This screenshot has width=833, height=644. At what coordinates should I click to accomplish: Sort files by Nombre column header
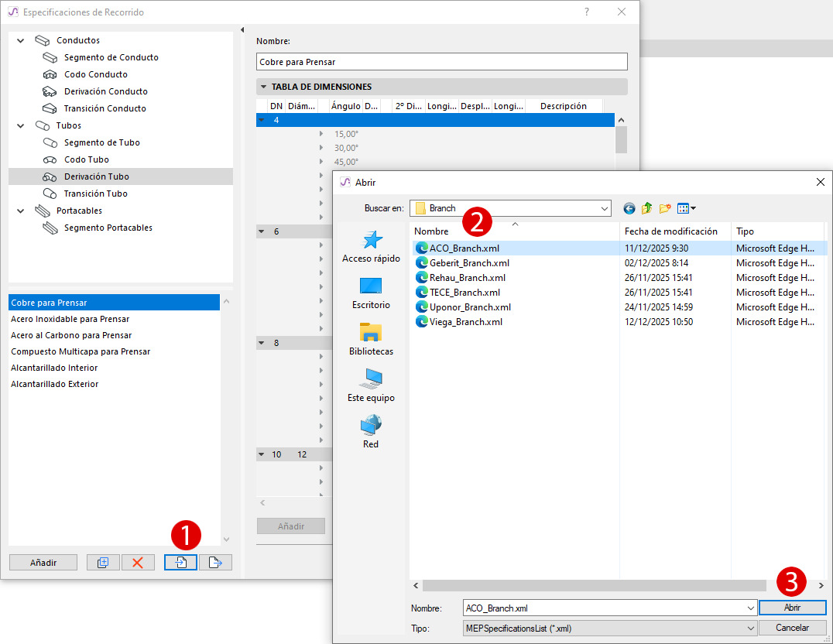(515, 231)
